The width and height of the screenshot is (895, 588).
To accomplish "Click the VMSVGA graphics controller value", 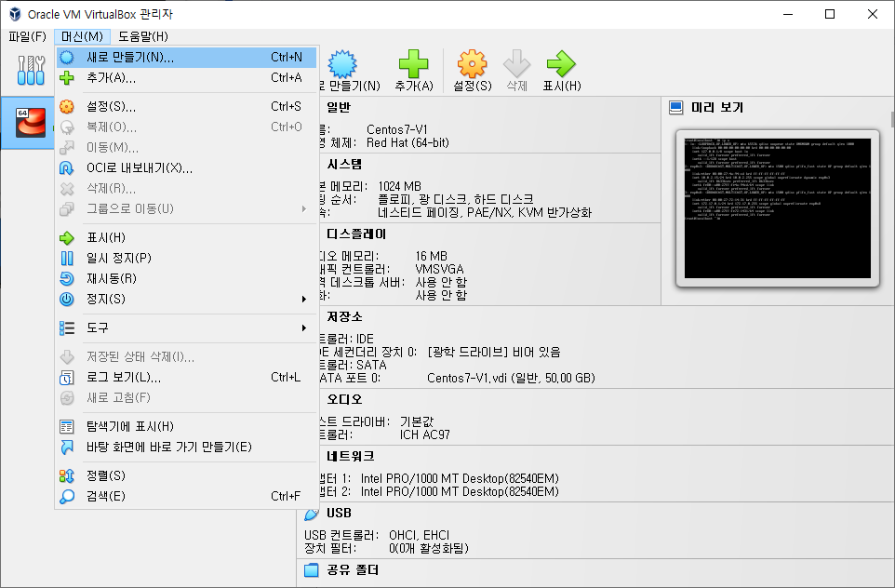I will [x=439, y=269].
